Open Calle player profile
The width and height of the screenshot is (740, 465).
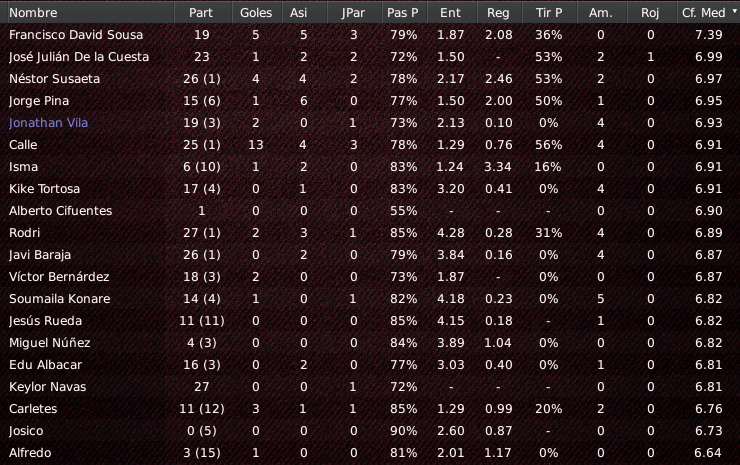(23, 145)
